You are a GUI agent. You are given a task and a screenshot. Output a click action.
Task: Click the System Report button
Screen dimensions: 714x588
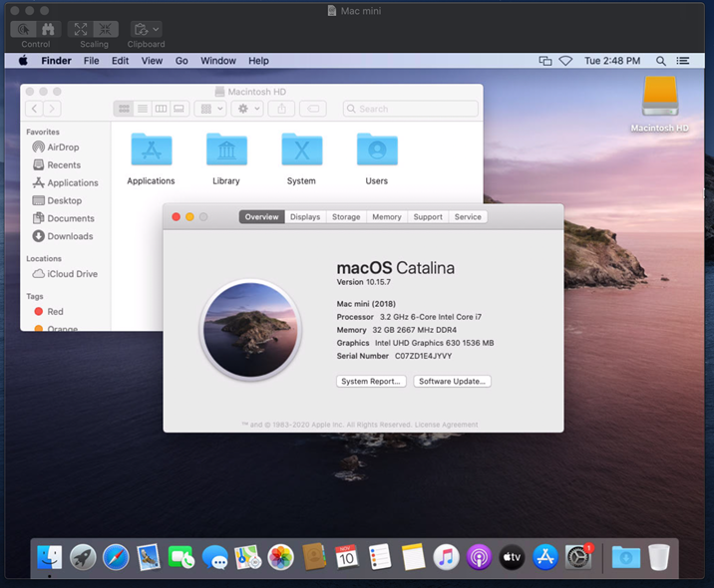click(x=371, y=381)
